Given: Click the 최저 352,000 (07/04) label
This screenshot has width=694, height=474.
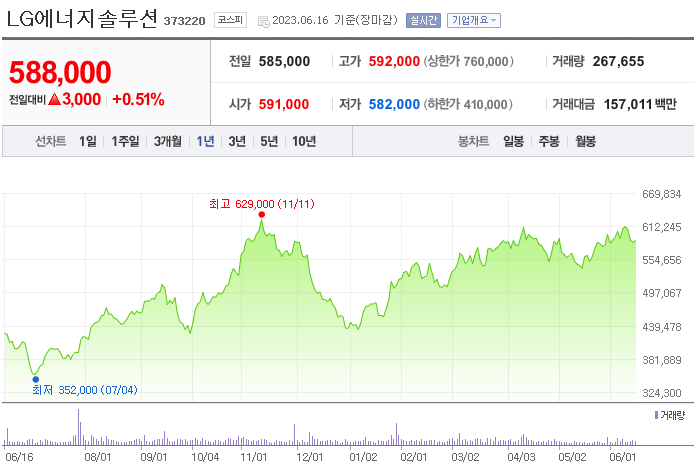Looking at the screenshot, I should point(85,390).
